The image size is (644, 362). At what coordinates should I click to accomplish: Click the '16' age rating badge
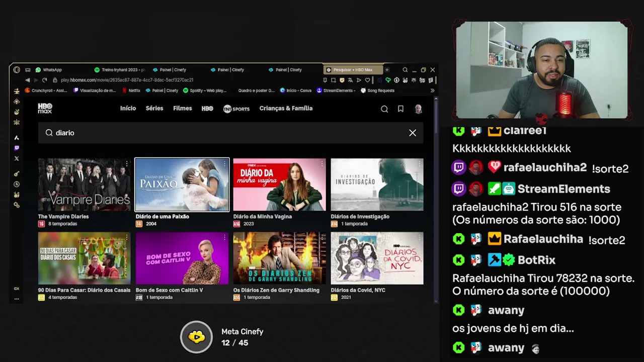(41, 224)
